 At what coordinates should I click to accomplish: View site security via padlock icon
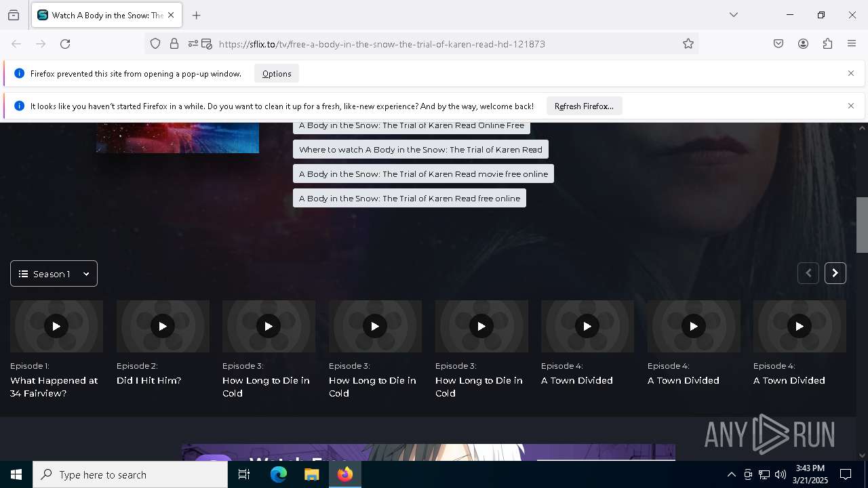[174, 44]
